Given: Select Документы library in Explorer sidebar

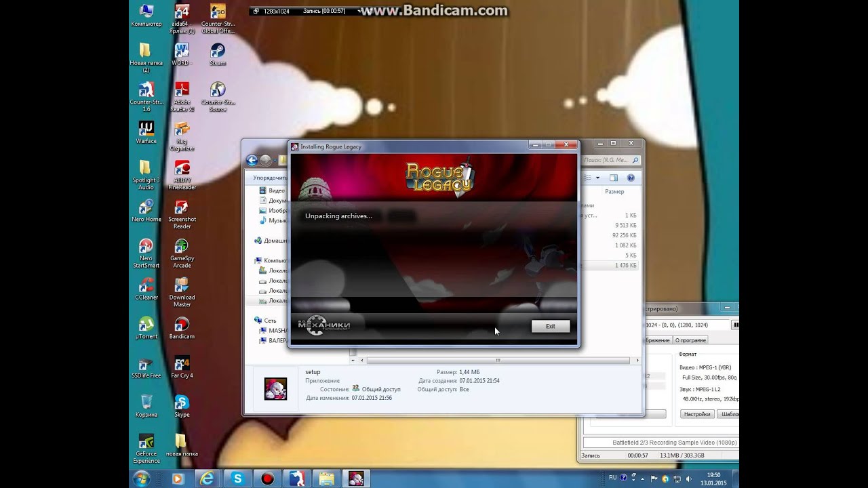Looking at the screenshot, I should (274, 201).
